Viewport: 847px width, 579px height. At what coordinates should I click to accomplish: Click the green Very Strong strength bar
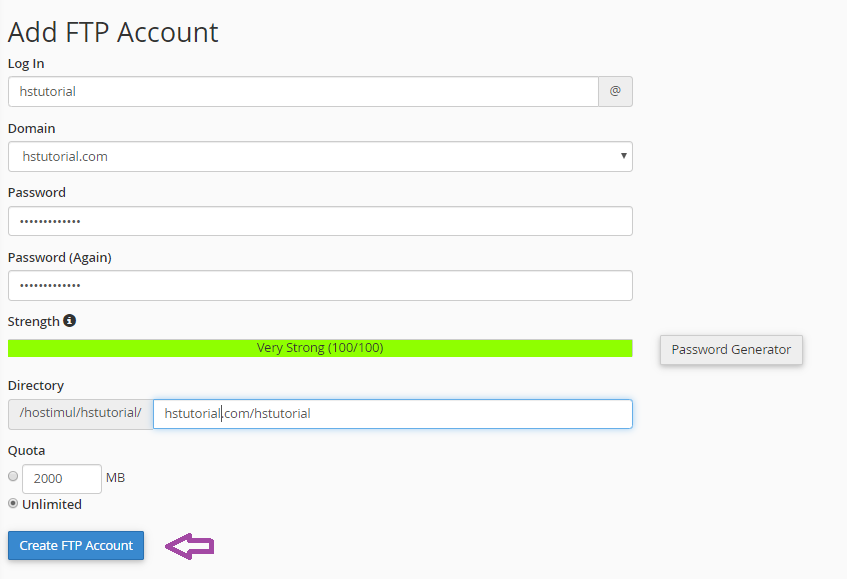click(x=320, y=348)
